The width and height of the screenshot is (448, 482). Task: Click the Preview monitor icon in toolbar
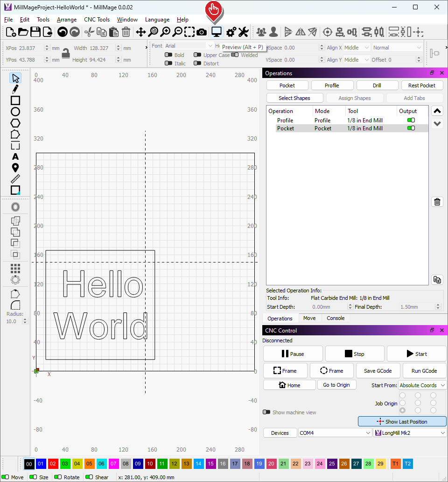[x=216, y=32]
